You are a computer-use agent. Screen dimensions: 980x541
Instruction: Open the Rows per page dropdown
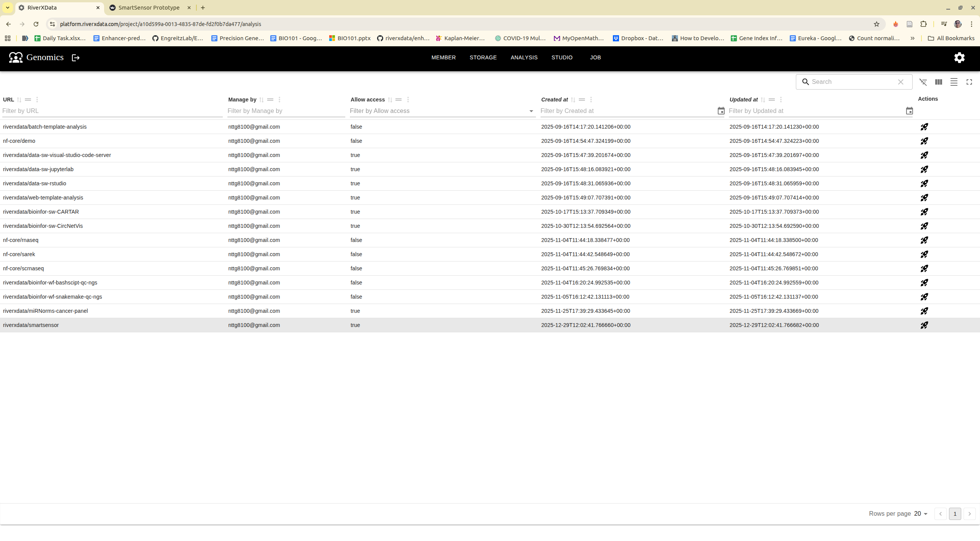pos(921,514)
